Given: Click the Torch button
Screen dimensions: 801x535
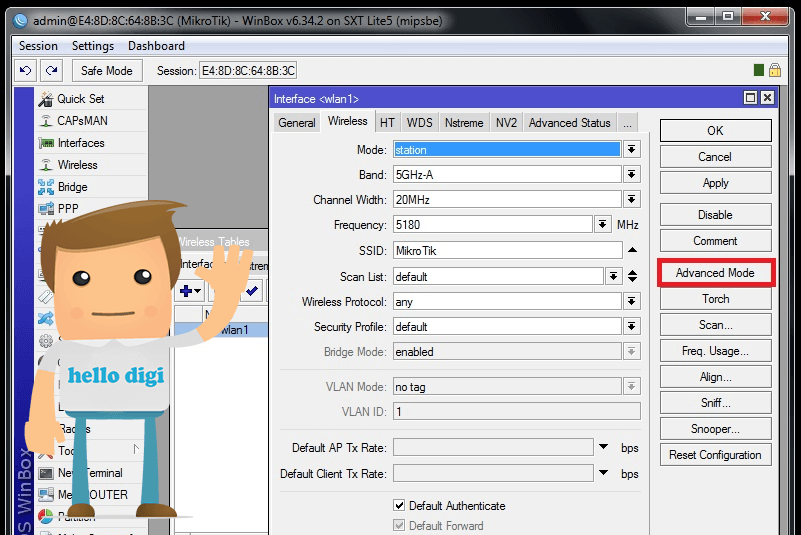Looking at the screenshot, I should pos(715,299).
